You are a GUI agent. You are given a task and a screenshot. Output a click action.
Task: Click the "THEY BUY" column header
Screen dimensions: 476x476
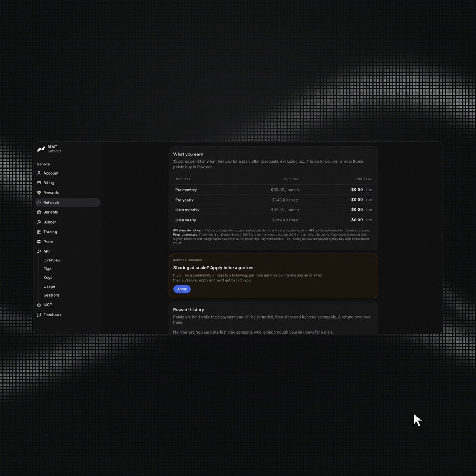click(183, 179)
